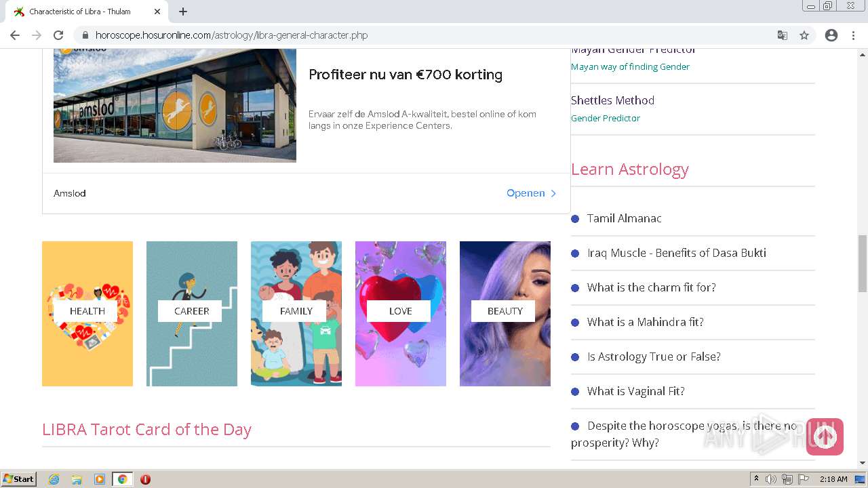The height and width of the screenshot is (488, 868).
Task: Open Despite the horoscope yogas article
Action: click(x=685, y=434)
